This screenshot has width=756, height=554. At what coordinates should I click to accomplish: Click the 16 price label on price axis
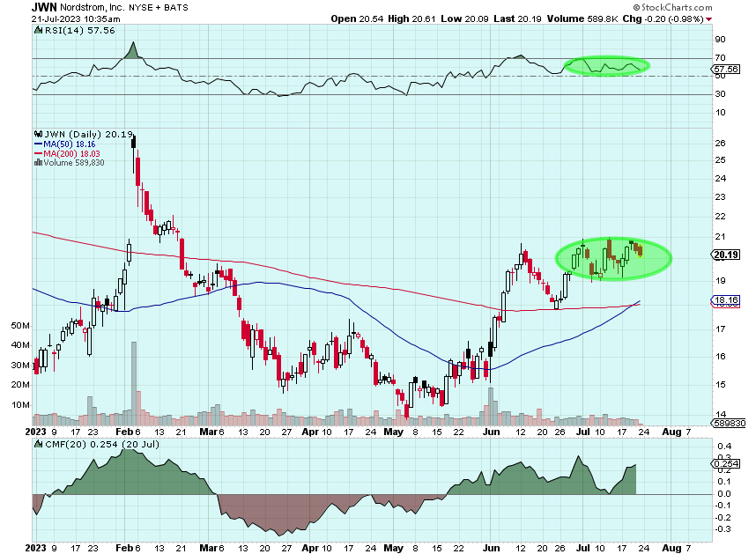pyautogui.click(x=721, y=357)
